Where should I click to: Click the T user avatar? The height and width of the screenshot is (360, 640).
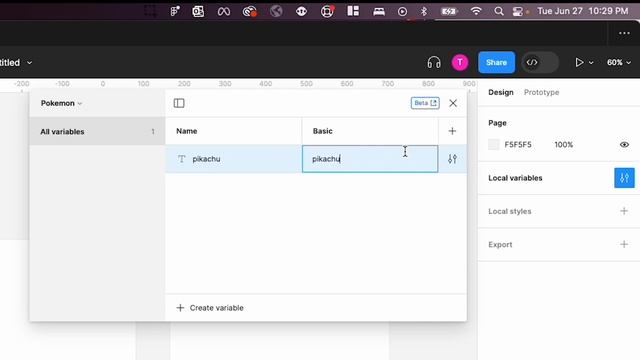[x=460, y=62]
